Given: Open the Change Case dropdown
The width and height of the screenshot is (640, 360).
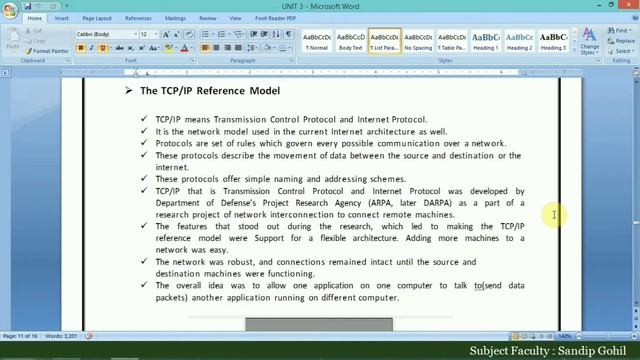Looking at the screenshot, I should pos(154,48).
